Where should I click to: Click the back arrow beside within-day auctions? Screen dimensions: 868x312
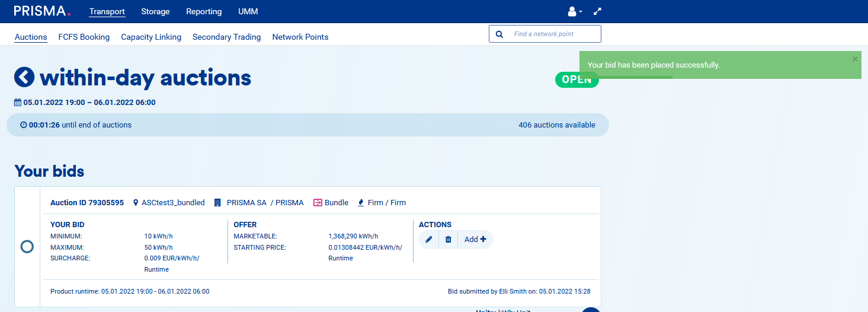click(x=24, y=77)
